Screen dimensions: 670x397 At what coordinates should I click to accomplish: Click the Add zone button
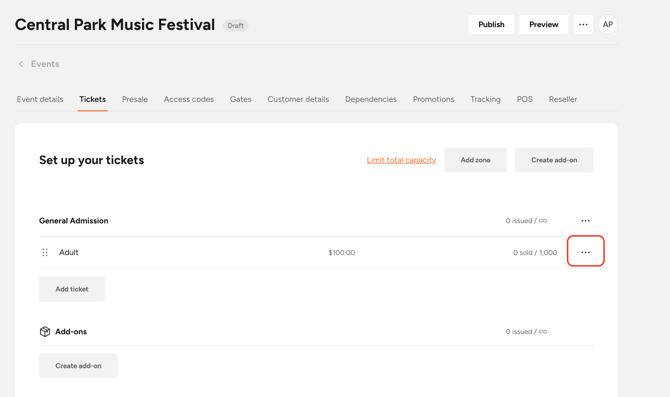476,160
